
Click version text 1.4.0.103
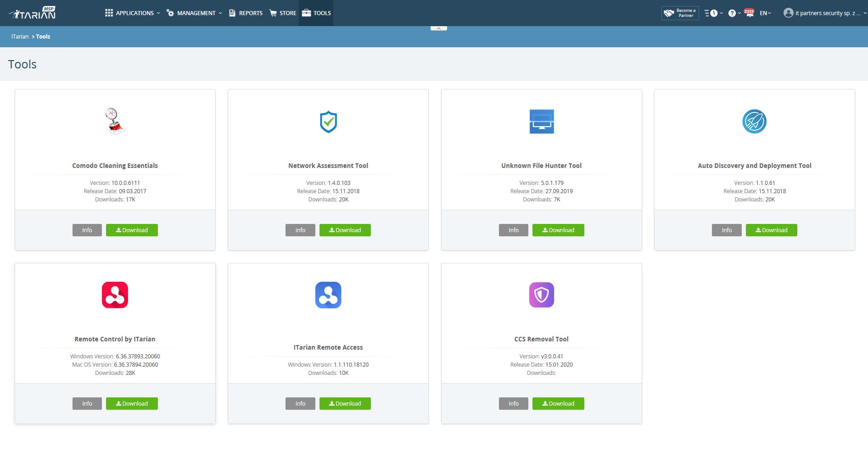tap(339, 183)
